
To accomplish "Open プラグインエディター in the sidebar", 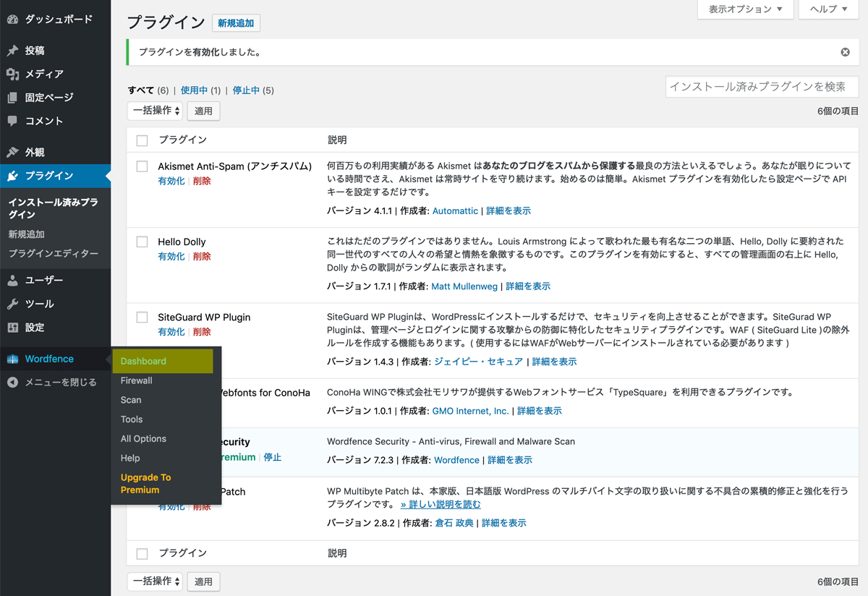I will (x=53, y=254).
